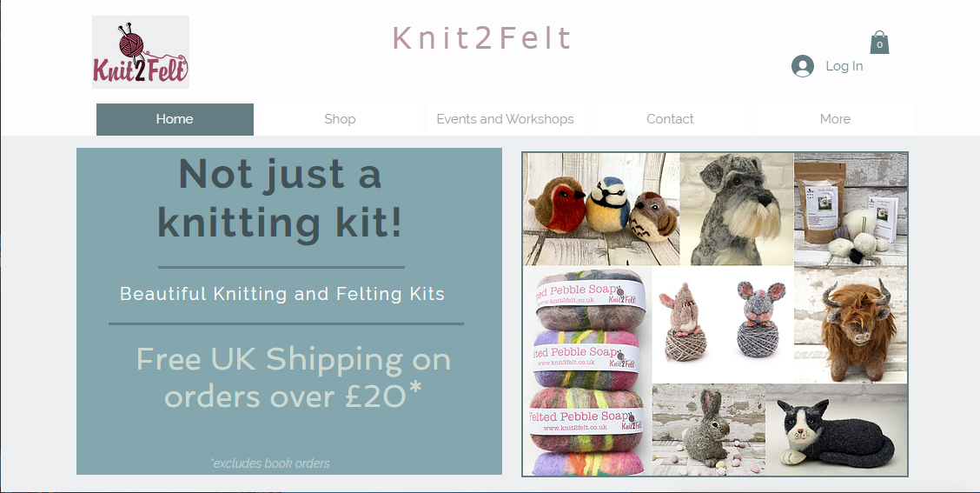Click the felted rabbit photo
This screenshot has height=493, width=980.
pos(709,430)
